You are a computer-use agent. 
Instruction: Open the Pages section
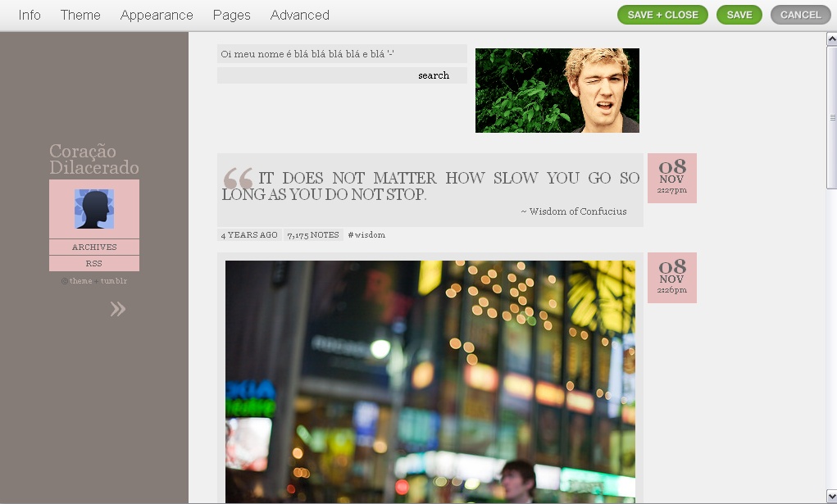tap(232, 15)
